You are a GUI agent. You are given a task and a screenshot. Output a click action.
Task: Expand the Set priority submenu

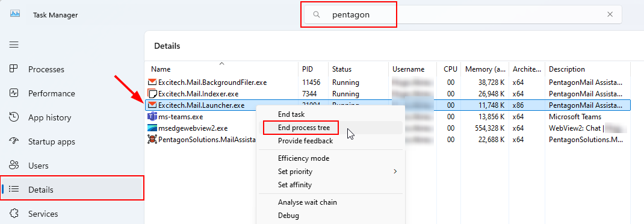coord(330,172)
